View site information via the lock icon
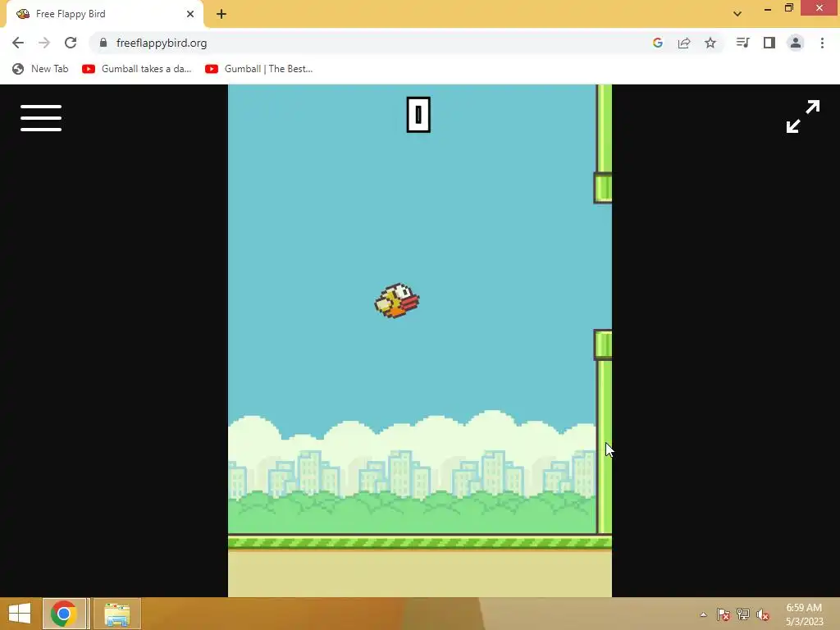This screenshot has width=840, height=630. [103, 43]
